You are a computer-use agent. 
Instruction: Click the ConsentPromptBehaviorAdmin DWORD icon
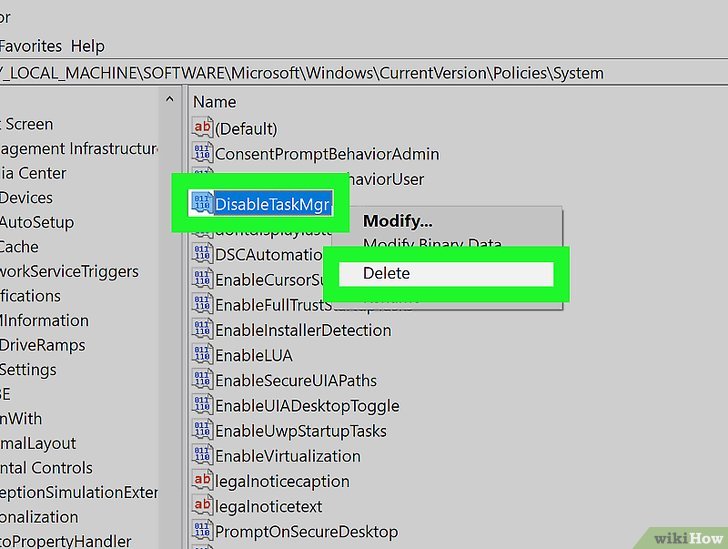coord(202,153)
